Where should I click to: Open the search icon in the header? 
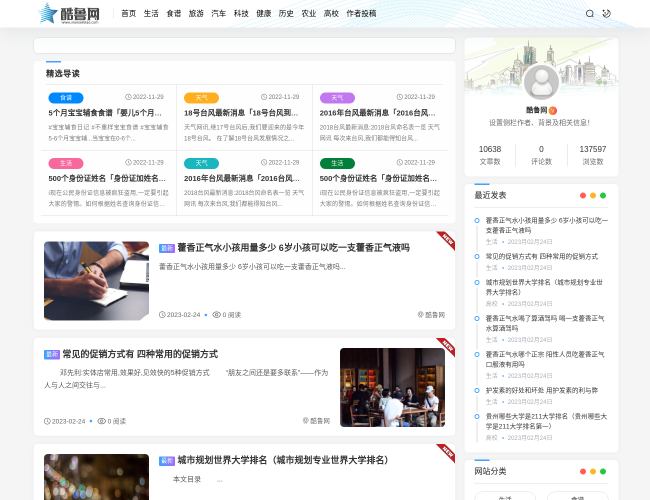(x=589, y=14)
